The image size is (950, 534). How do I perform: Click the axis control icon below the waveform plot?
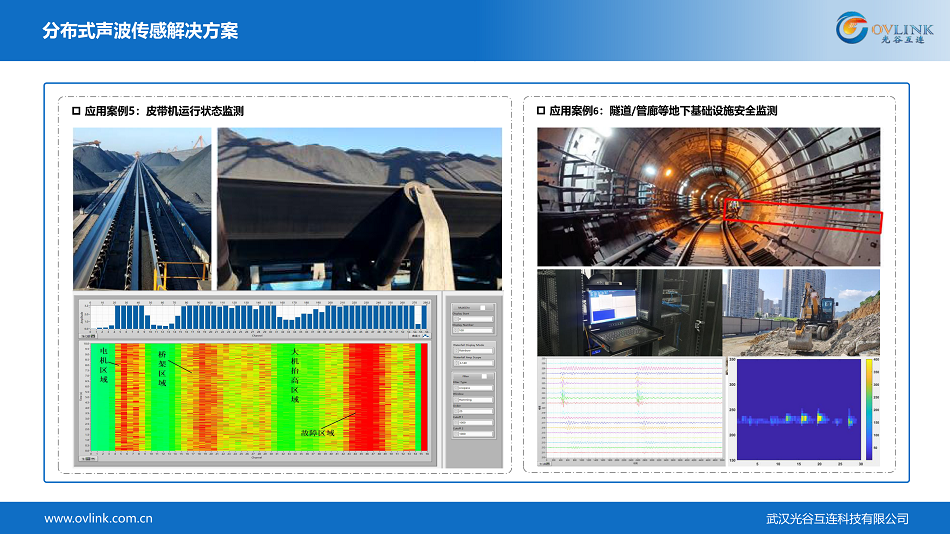[x=545, y=463]
